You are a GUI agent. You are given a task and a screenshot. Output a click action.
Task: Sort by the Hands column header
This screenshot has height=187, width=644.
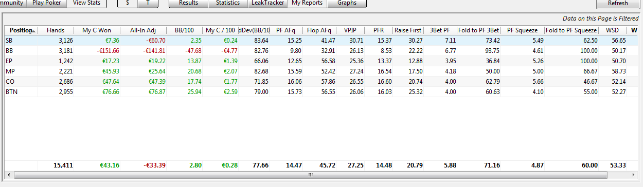pos(56,30)
